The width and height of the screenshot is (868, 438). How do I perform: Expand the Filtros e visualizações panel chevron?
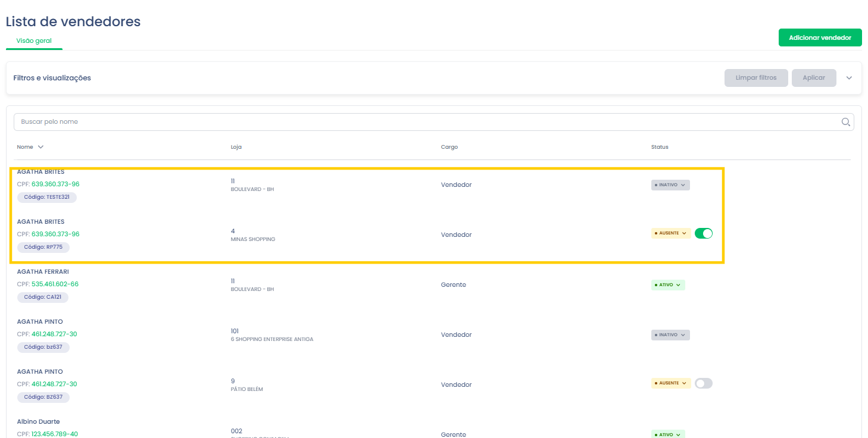tap(849, 78)
